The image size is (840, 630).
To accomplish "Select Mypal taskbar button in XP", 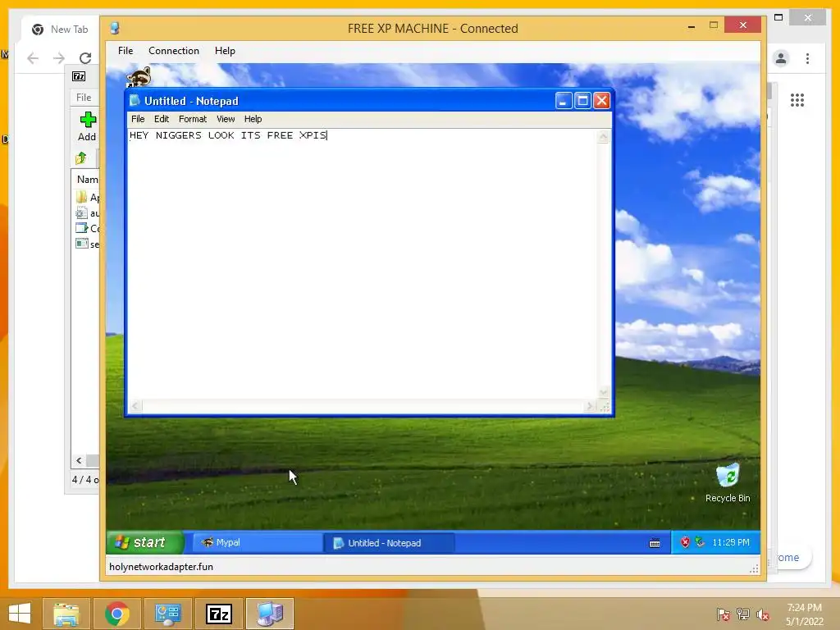I will tap(257, 543).
